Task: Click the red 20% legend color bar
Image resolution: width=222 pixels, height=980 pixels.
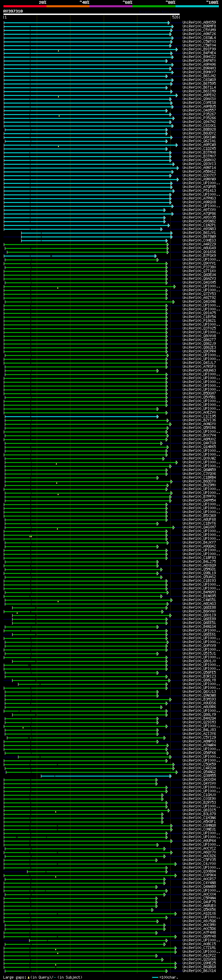Action: 25,6
